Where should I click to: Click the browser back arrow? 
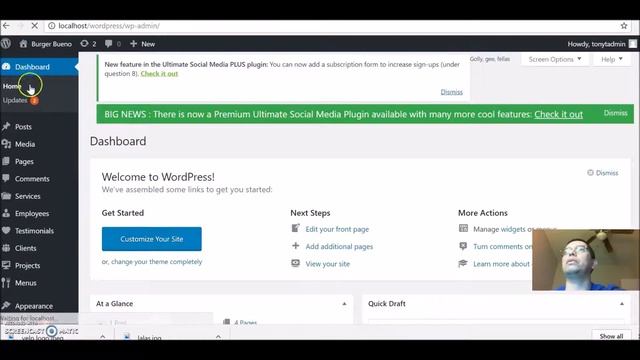point(6,26)
